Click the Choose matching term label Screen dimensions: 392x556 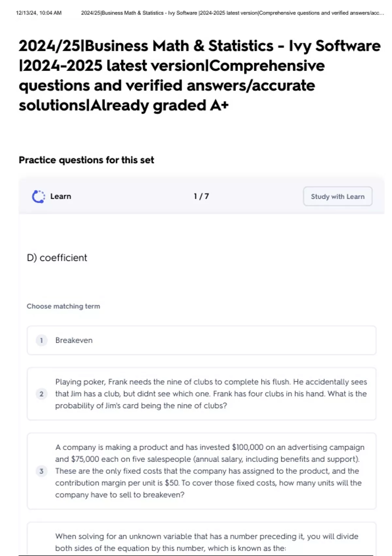coord(63,306)
